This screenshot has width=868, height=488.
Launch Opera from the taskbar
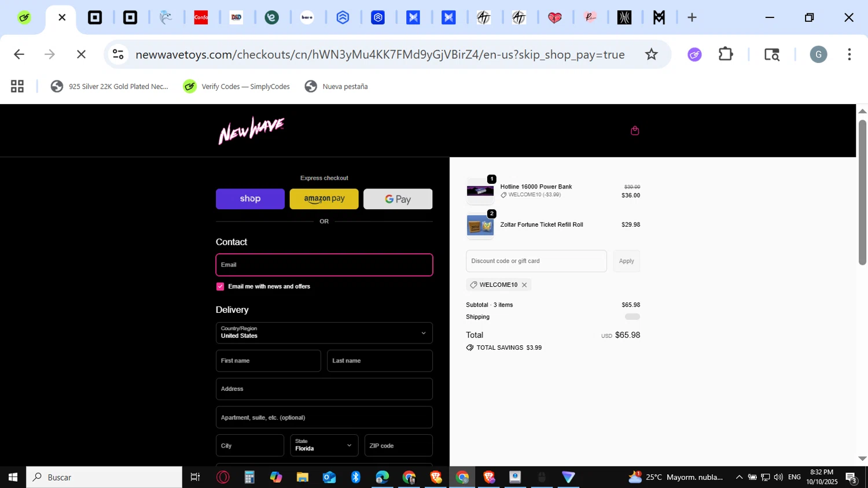[x=223, y=477]
